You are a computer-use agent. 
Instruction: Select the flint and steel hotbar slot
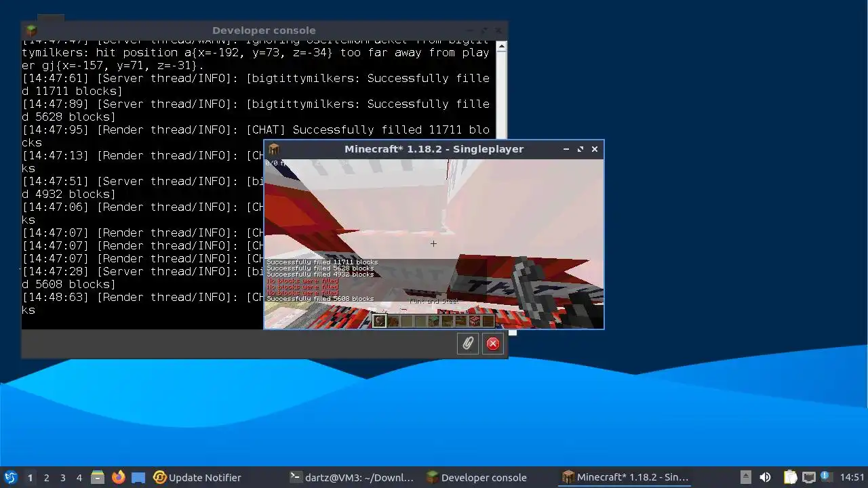[379, 321]
